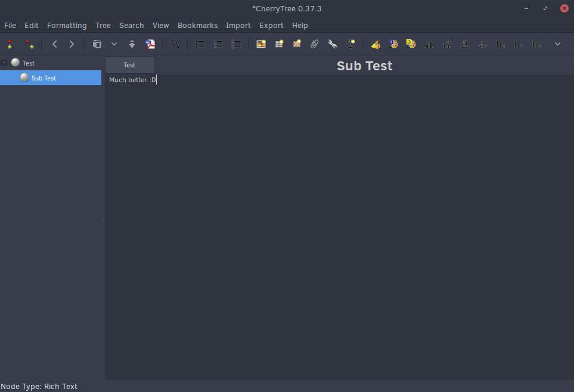Change text foreground color
This screenshot has height=392, width=574.
pos(393,44)
